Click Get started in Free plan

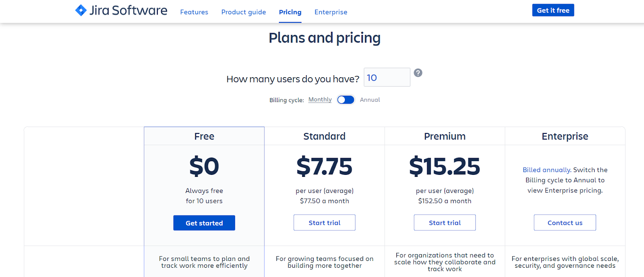[204, 223]
